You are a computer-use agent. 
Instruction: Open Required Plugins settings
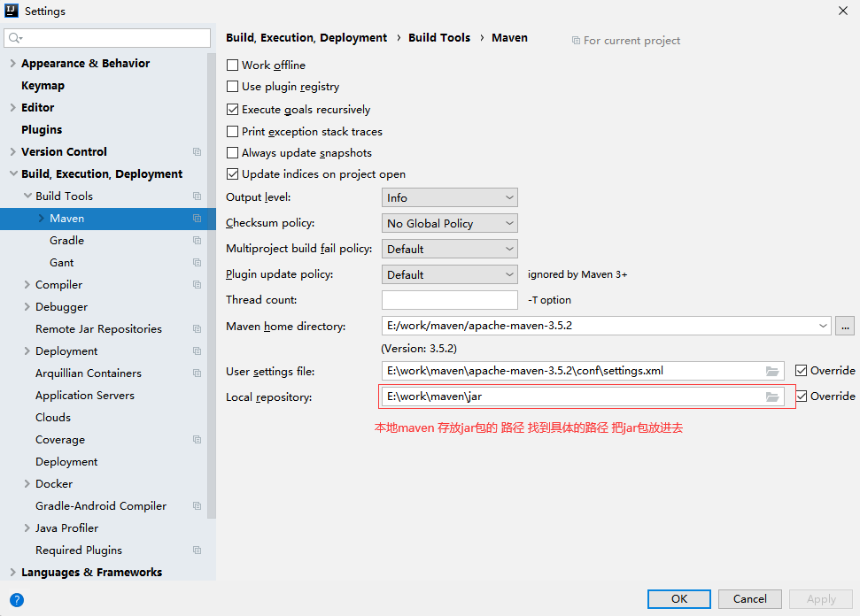click(79, 551)
